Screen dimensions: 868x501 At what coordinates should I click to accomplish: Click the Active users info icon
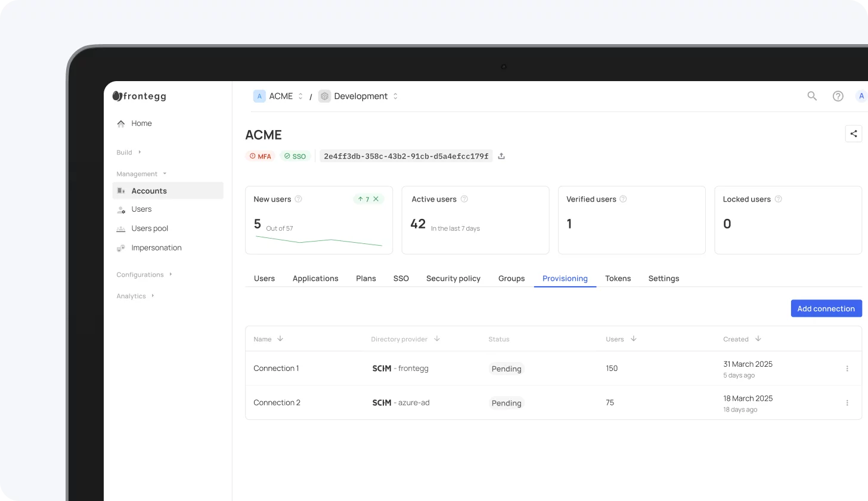coord(464,199)
